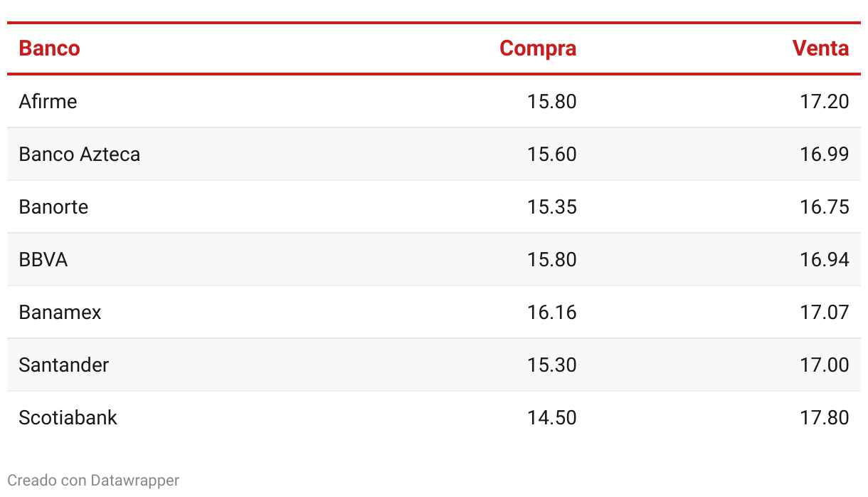This screenshot has width=868, height=497.
Task: Click Banco Azteca's Compra value 15.60
Action: pos(552,154)
